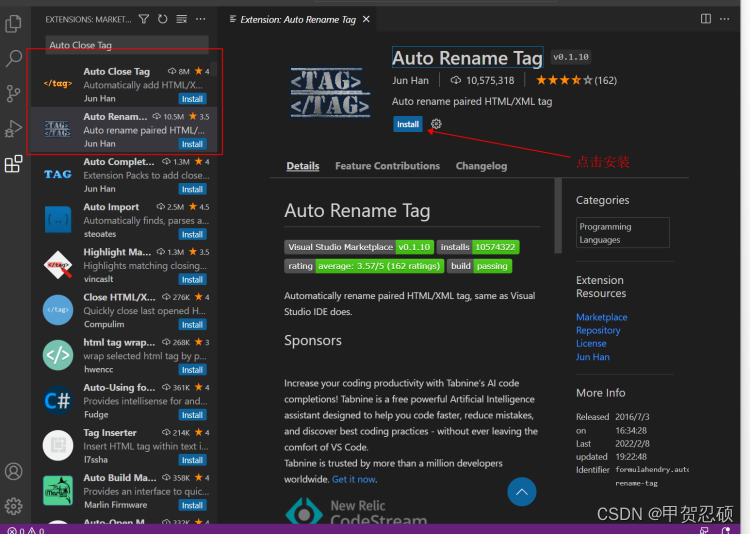750x534 pixels.
Task: Install Auto Build Marlin extension
Action: [x=192, y=505]
